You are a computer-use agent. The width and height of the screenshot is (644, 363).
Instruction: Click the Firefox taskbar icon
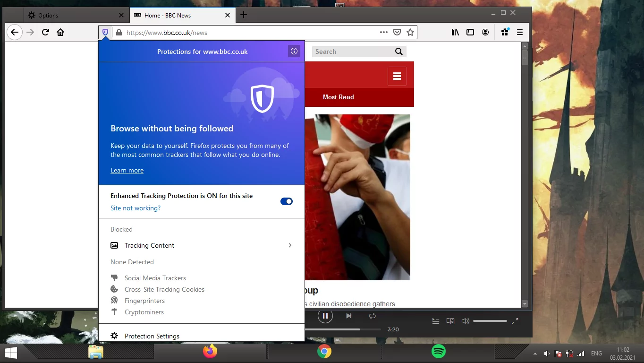coord(210,351)
